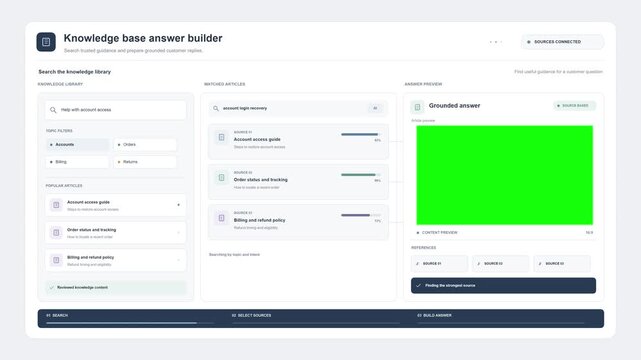Image resolution: width=641 pixels, height=360 pixels.
Task: Click Source 03 document icon in matched articles
Action: [222, 218]
